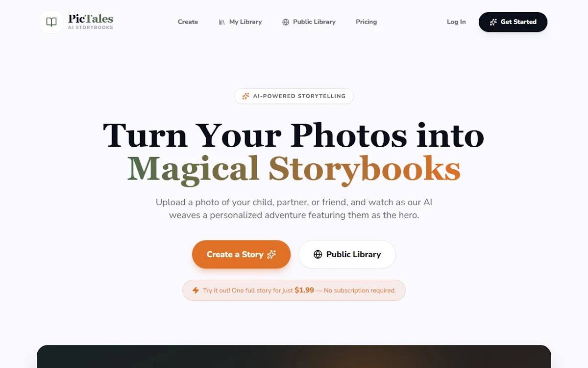Click the sparkle icon in AI-Powered Storytelling badge
This screenshot has height=368, width=588.
click(x=246, y=96)
